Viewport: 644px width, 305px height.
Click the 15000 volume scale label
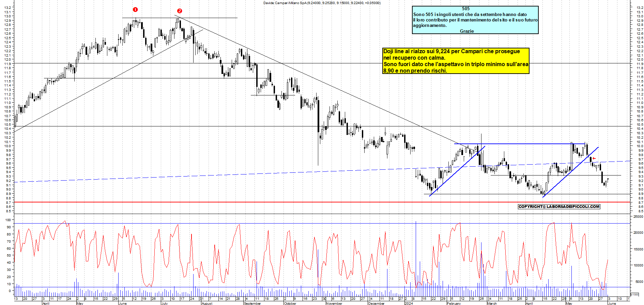638,249
